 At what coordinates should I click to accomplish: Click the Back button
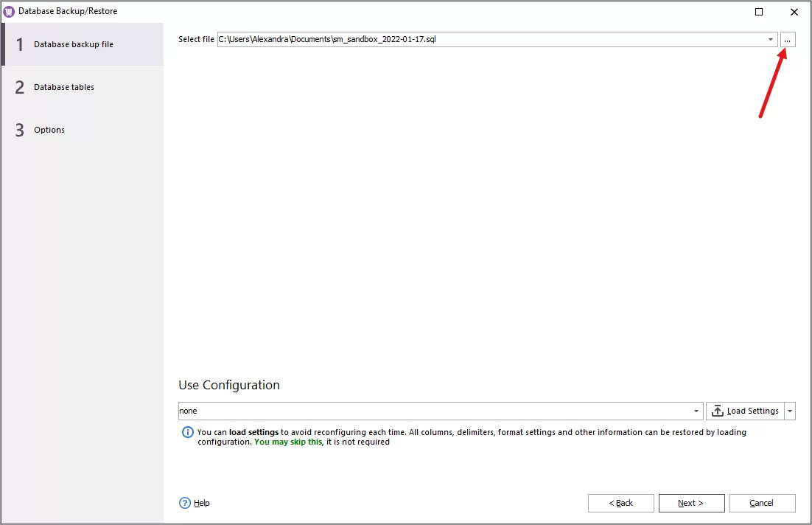pyautogui.click(x=620, y=503)
